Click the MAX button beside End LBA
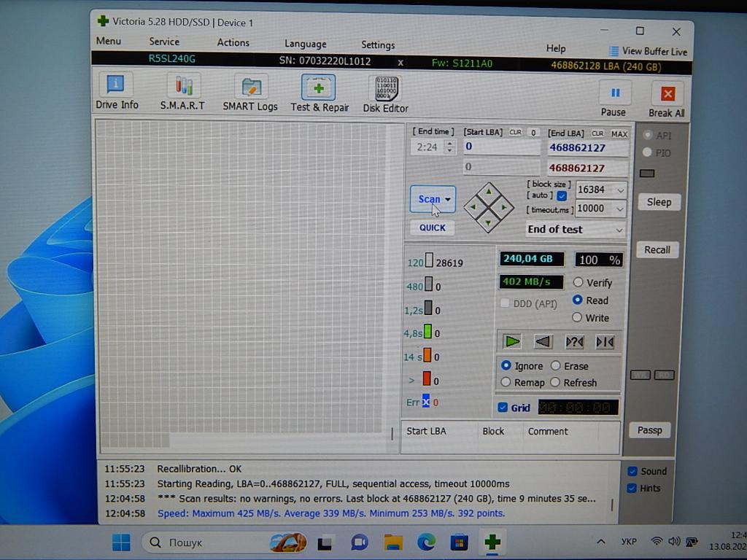Image resolution: width=747 pixels, height=560 pixels. pyautogui.click(x=619, y=134)
